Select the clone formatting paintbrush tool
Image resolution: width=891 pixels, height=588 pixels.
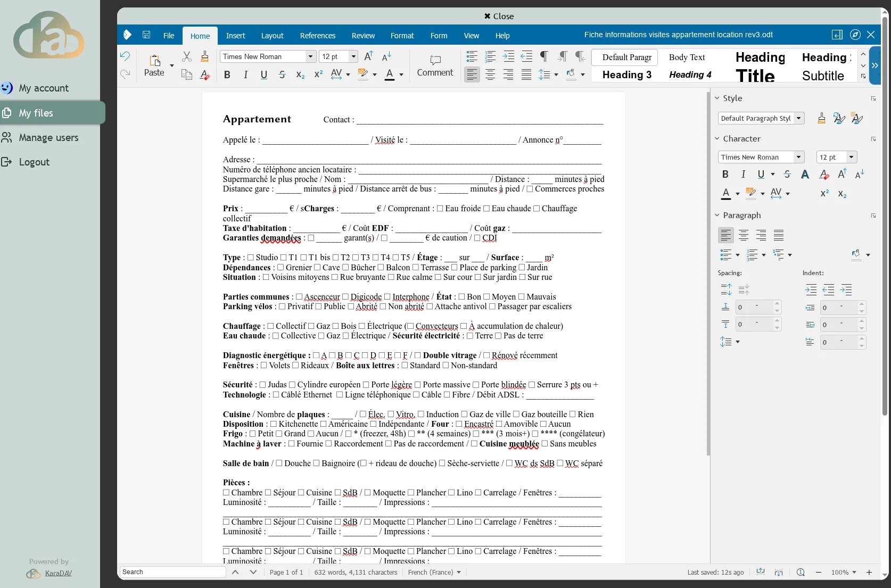point(204,56)
